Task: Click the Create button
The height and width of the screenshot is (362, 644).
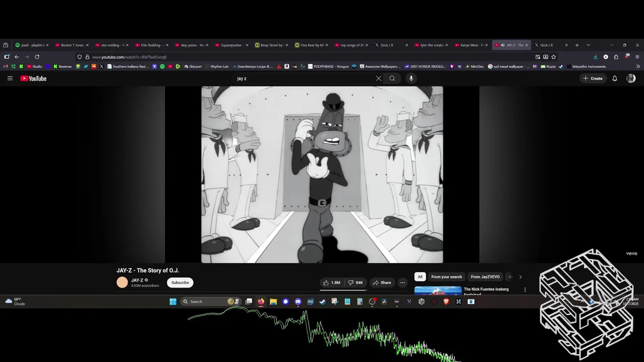Action: (x=593, y=78)
